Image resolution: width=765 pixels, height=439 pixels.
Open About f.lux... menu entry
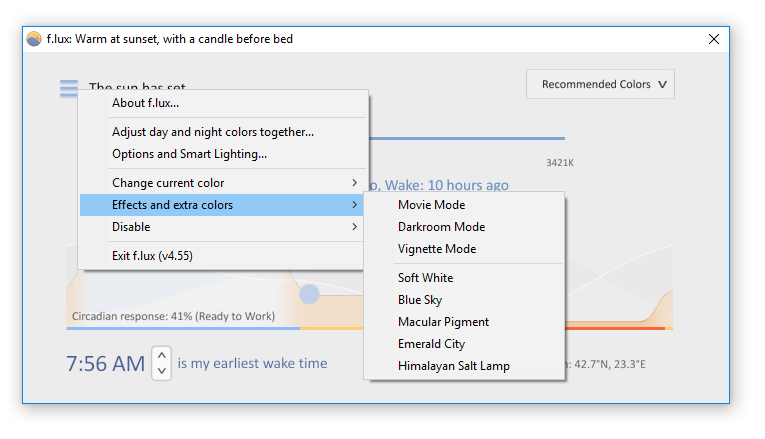221,103
